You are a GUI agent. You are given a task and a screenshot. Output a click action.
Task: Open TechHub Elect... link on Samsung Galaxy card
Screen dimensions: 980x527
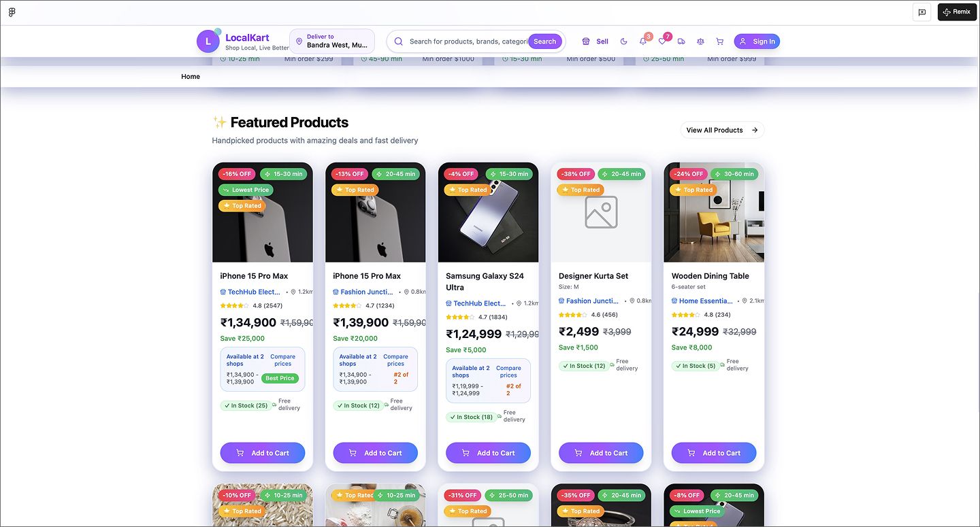tap(476, 303)
